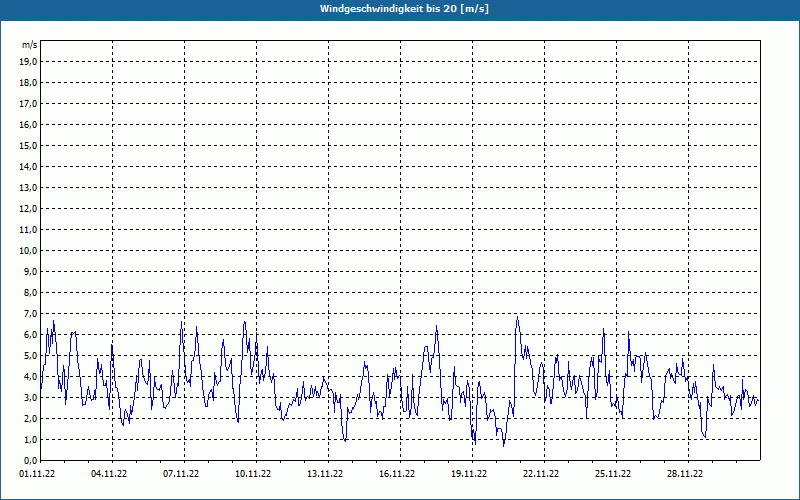Viewport: 800px width, 500px height.
Task: Click the y-axis label 2,0
Action: coord(30,418)
